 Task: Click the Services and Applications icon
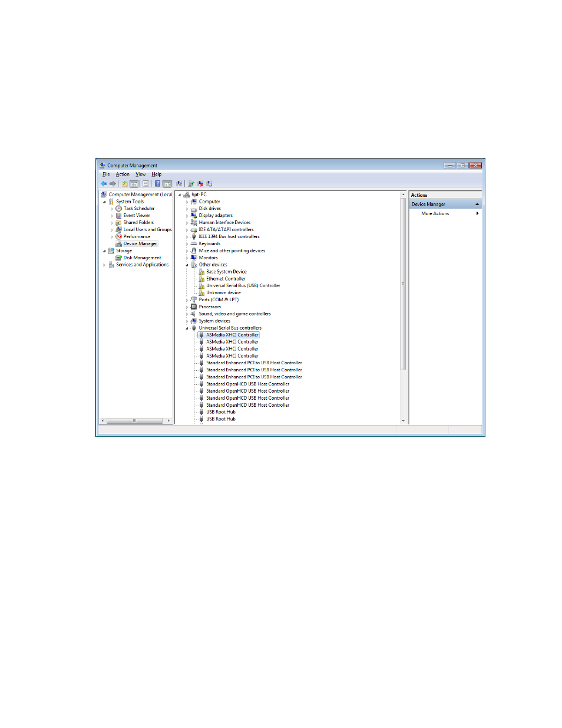point(111,265)
